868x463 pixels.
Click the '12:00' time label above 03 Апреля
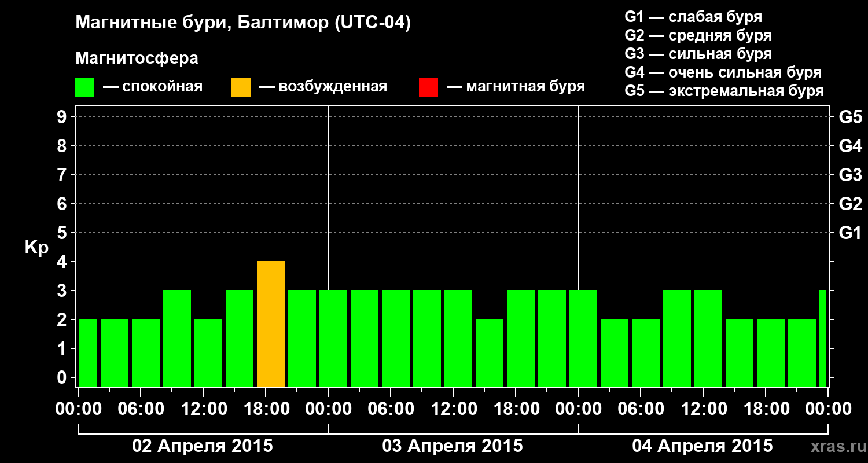453,409
